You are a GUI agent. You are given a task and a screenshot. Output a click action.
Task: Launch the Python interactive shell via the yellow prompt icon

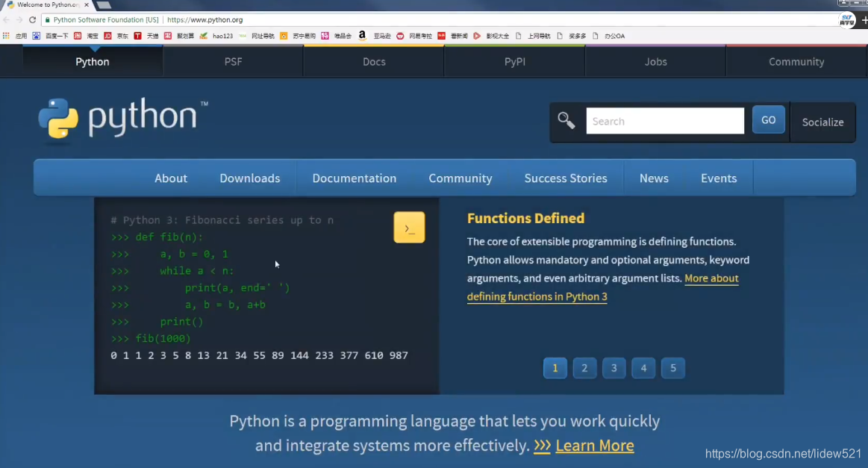pyautogui.click(x=409, y=228)
